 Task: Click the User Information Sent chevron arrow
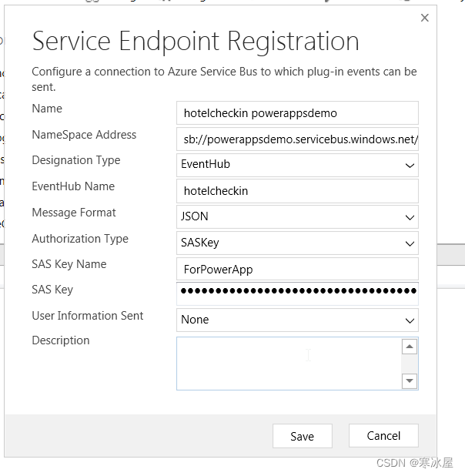(x=409, y=320)
